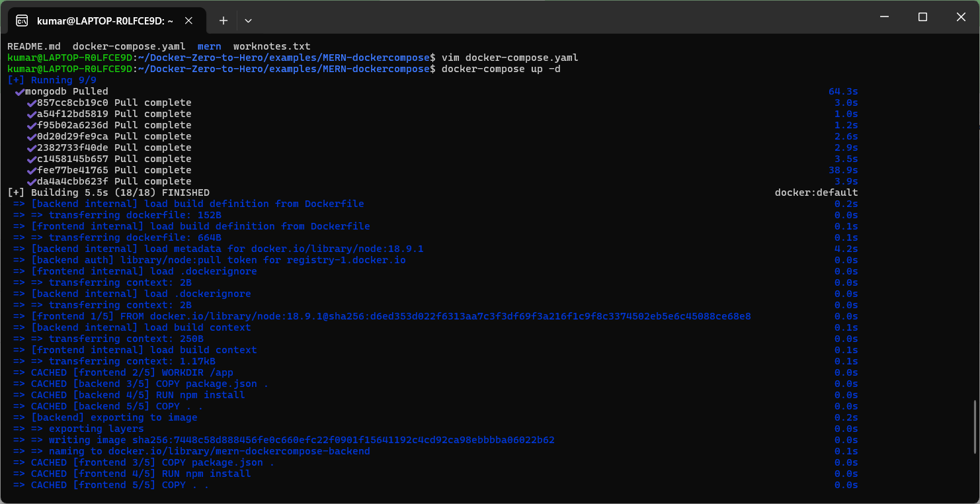The width and height of the screenshot is (980, 504).
Task: Click the worknotes.txt filename
Action: [272, 46]
